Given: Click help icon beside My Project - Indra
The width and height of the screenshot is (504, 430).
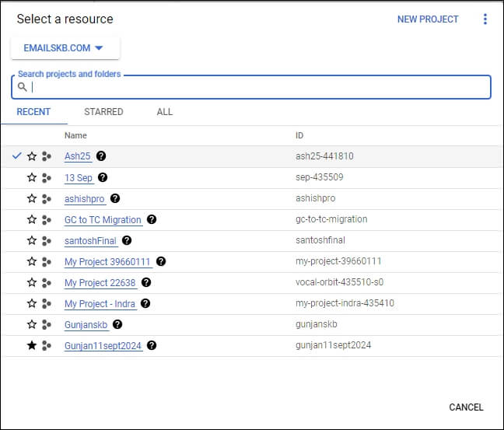Looking at the screenshot, I should [145, 303].
